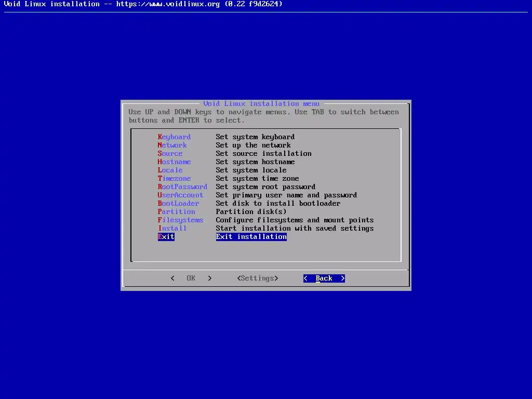Image resolution: width=532 pixels, height=399 pixels.
Task: Click 'Set system hostname' description
Action: tap(255, 162)
